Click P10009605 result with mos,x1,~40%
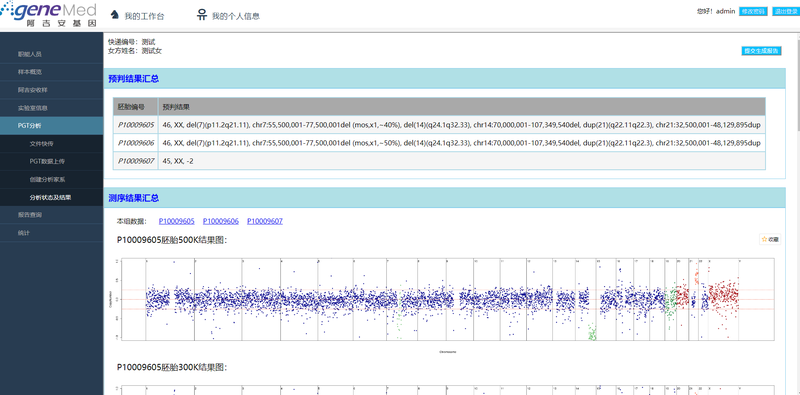This screenshot has height=395, width=800. (x=462, y=125)
